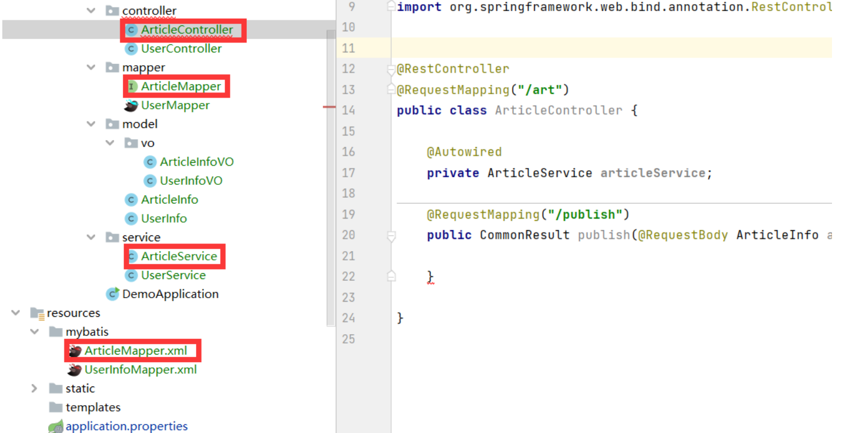Screen dimensions: 868x433
Task: Collapse the vo folder chevron
Action: 110,143
